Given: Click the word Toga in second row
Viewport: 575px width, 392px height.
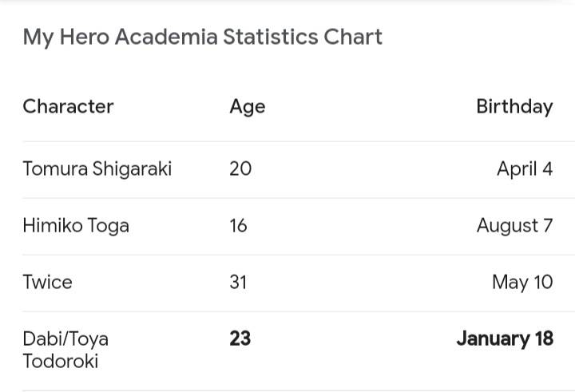Looking at the screenshot, I should (x=109, y=226).
